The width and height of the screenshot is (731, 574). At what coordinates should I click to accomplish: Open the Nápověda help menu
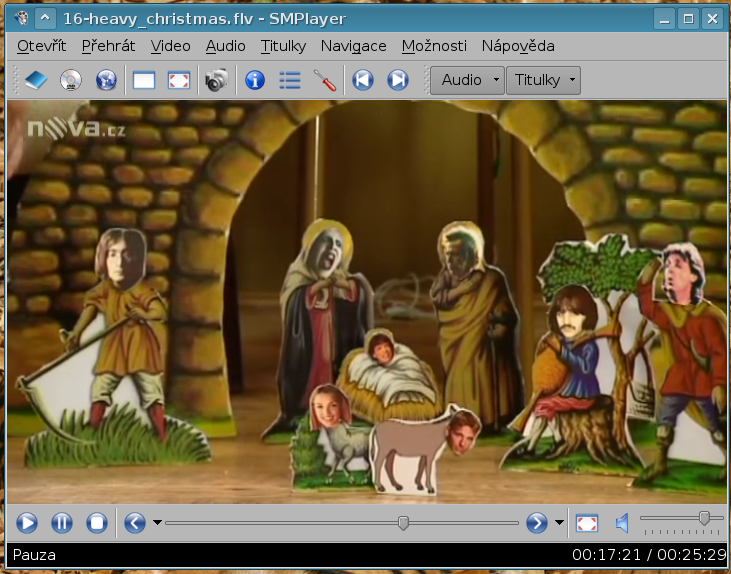[518, 46]
